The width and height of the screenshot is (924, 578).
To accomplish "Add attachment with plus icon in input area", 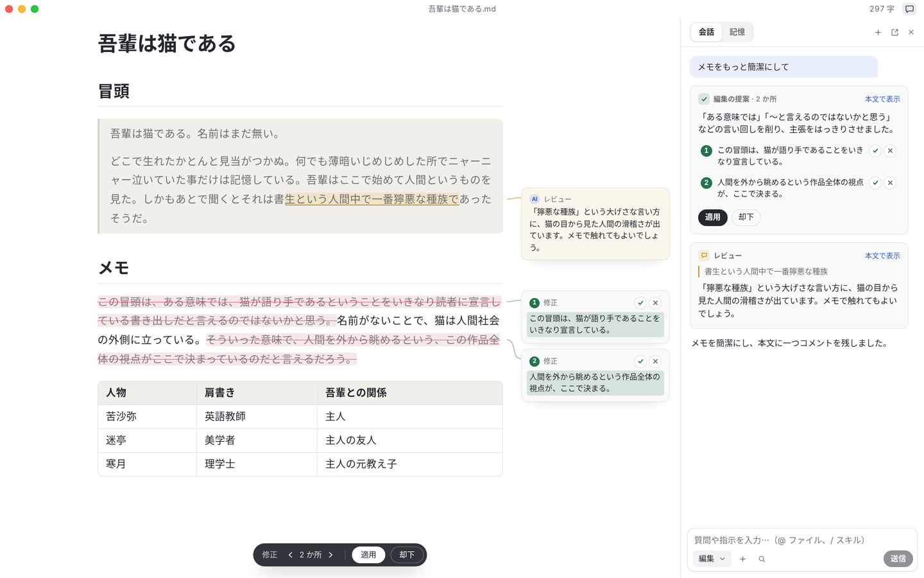I will pyautogui.click(x=742, y=559).
